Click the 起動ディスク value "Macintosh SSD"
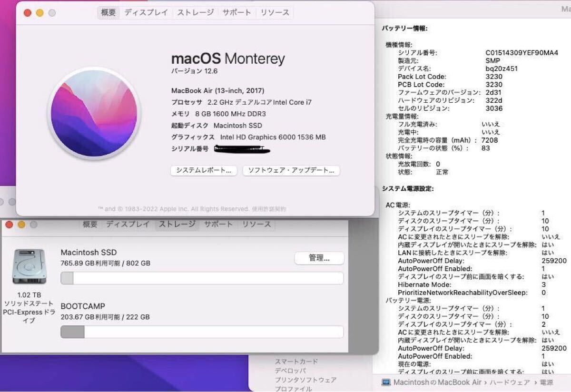 click(x=238, y=125)
